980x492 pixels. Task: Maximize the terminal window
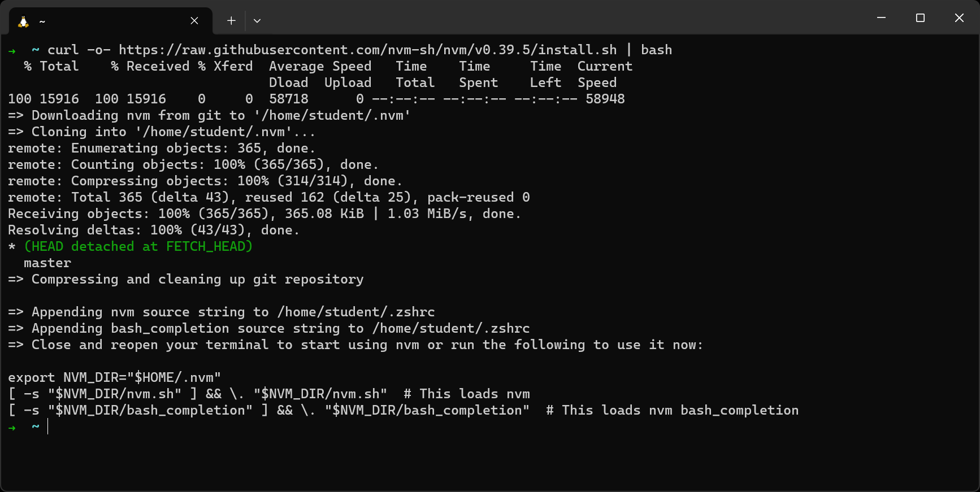920,18
